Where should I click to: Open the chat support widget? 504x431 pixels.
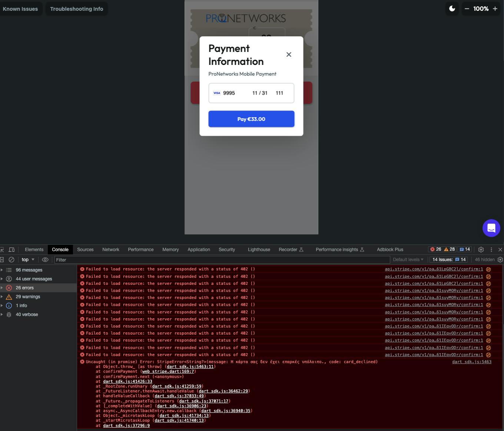point(491,228)
